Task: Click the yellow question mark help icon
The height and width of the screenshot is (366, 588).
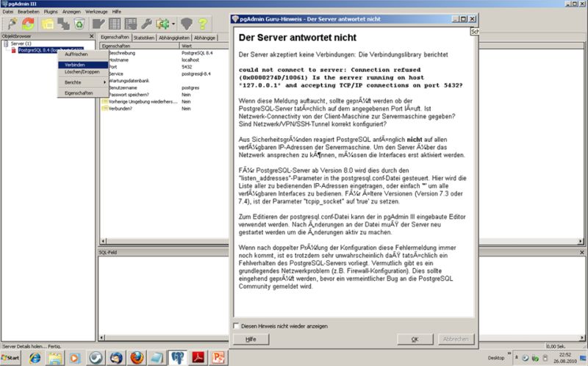Action: point(203,24)
